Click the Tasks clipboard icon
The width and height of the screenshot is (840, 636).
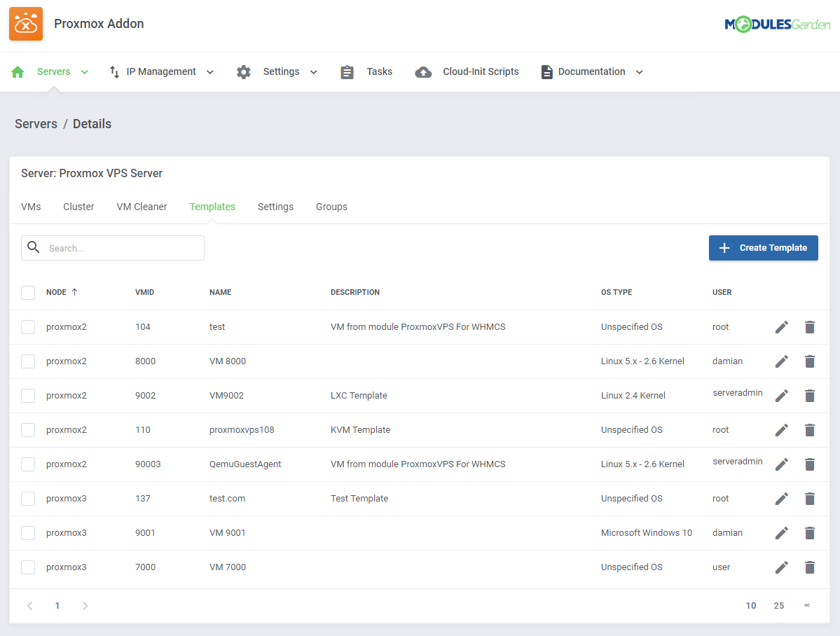pyautogui.click(x=347, y=72)
